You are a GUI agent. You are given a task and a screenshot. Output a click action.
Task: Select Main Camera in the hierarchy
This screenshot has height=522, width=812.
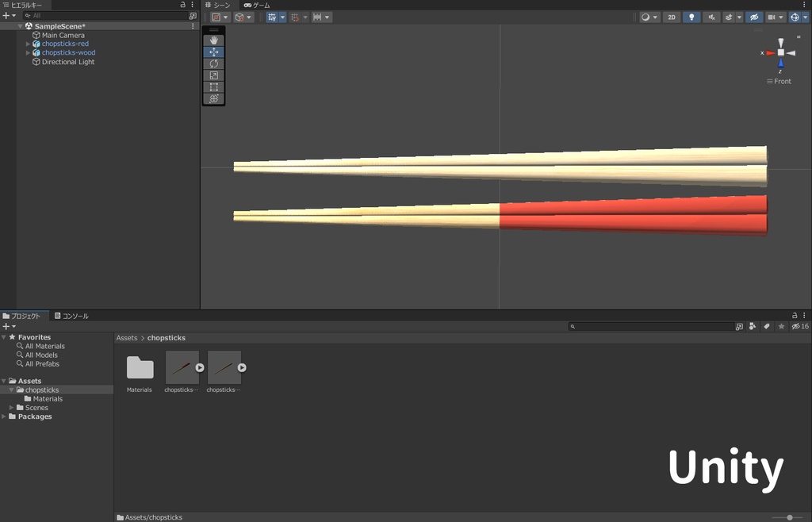(63, 35)
